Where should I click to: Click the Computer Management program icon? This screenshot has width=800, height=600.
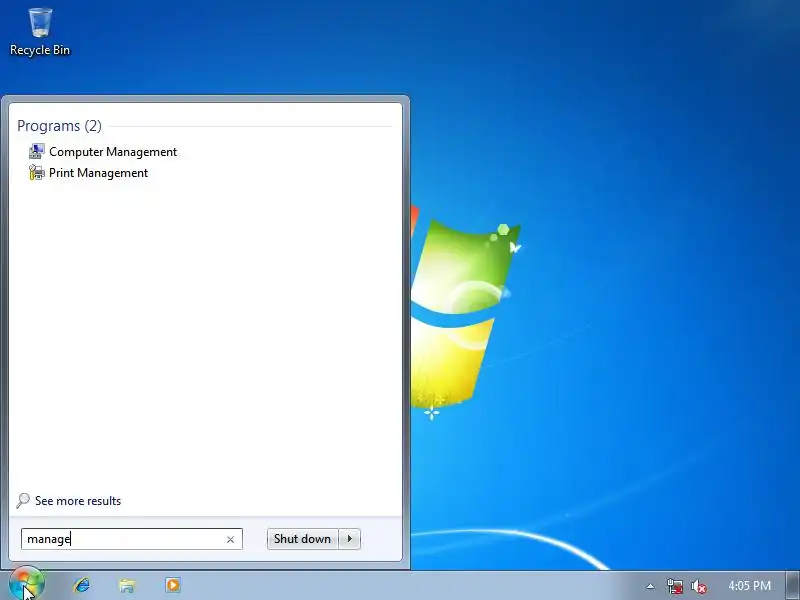pyautogui.click(x=36, y=152)
